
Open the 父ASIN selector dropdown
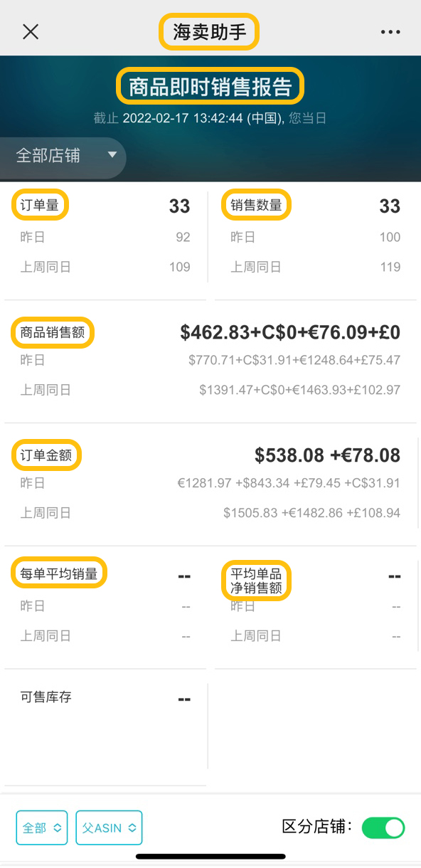pyautogui.click(x=109, y=828)
